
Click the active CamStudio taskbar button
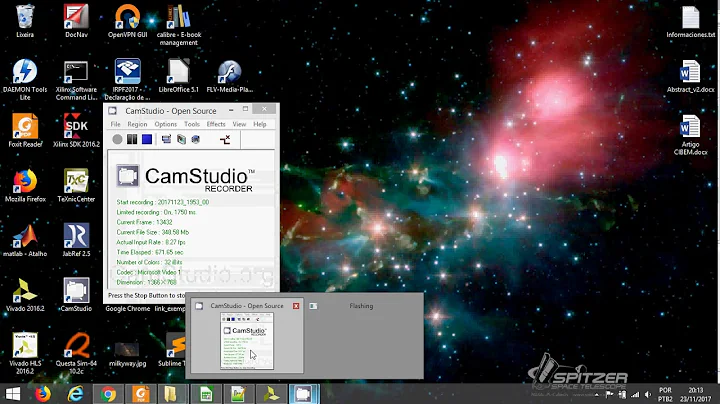click(303, 394)
